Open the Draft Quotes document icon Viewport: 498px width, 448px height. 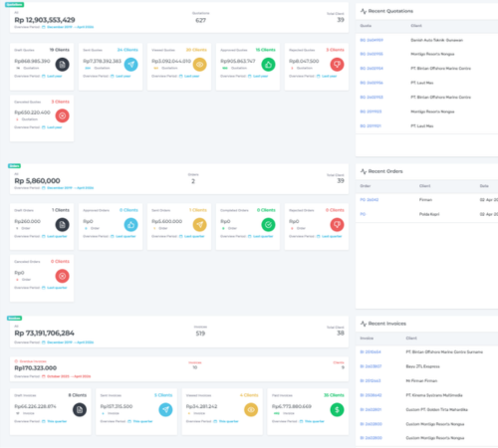point(62,65)
